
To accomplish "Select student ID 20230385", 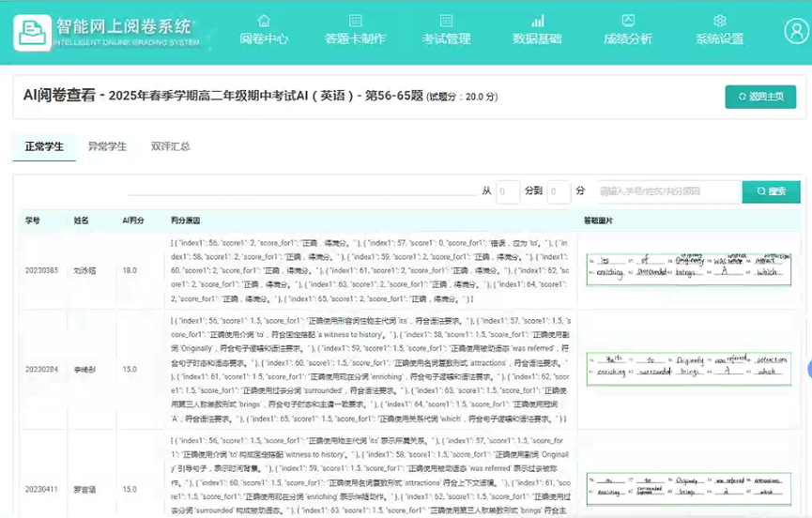I will pyautogui.click(x=41, y=270).
